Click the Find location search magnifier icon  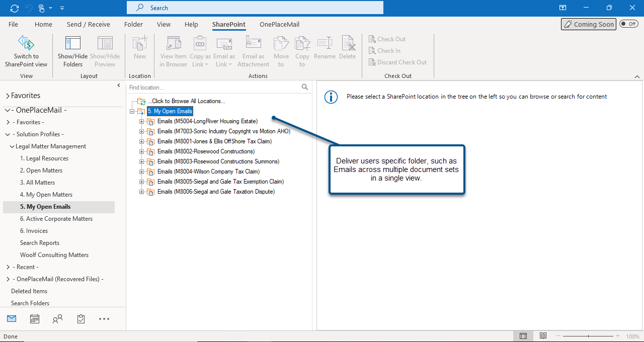(305, 87)
